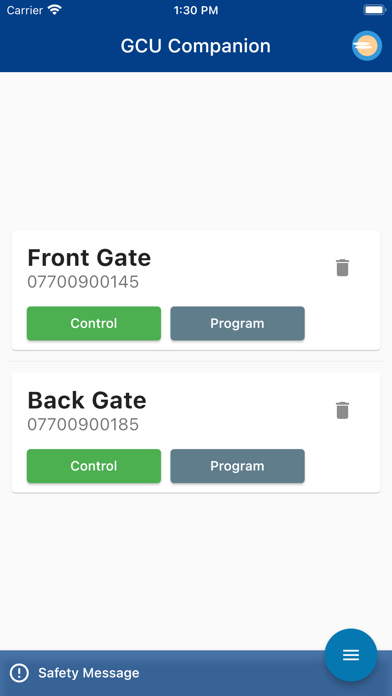Open Program for Front Gate

pos(238,323)
